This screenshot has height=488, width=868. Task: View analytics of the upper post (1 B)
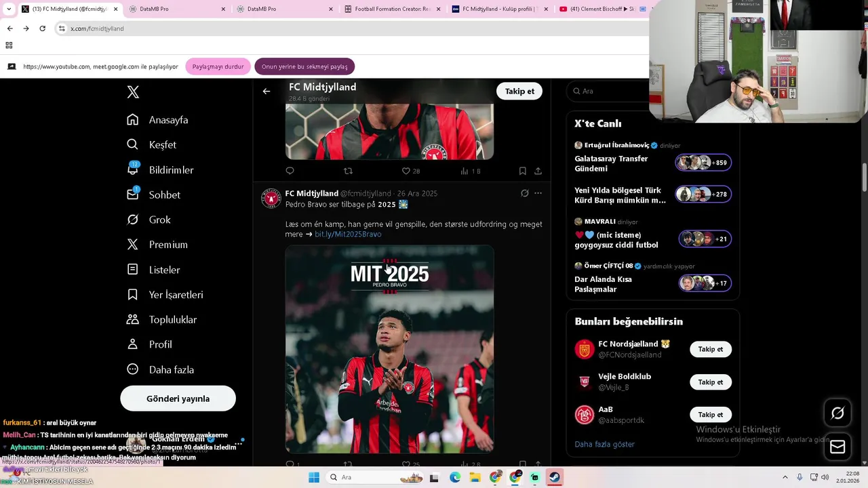[x=471, y=171]
